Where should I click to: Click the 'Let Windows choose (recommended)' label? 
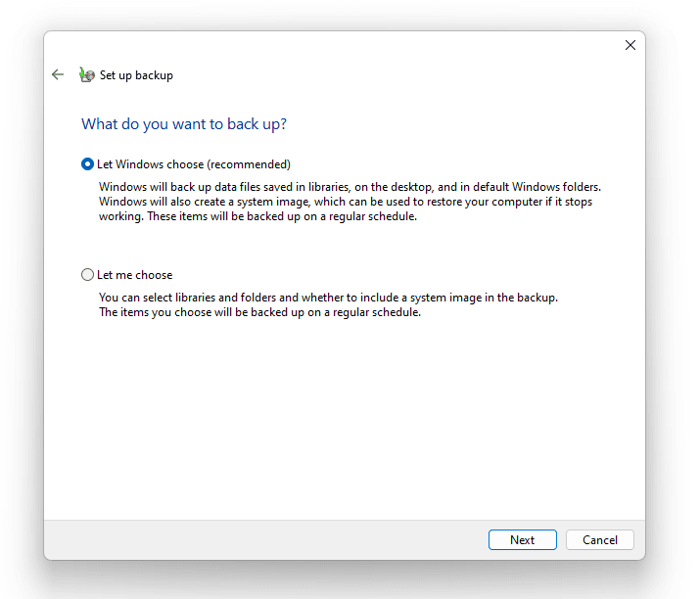point(194,164)
